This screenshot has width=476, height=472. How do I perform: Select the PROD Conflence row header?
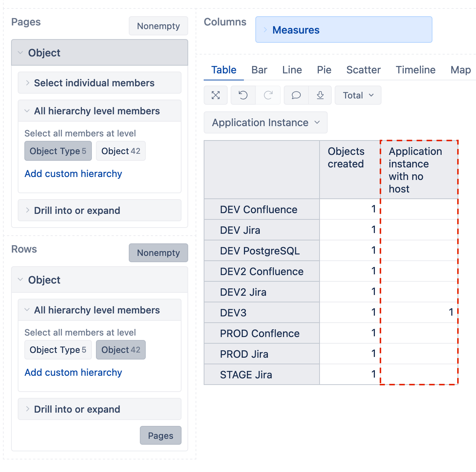pyautogui.click(x=262, y=333)
